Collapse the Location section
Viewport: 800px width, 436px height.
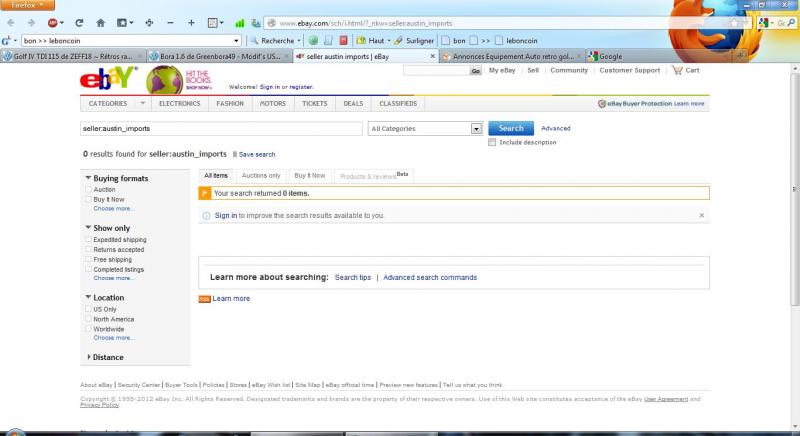point(88,297)
